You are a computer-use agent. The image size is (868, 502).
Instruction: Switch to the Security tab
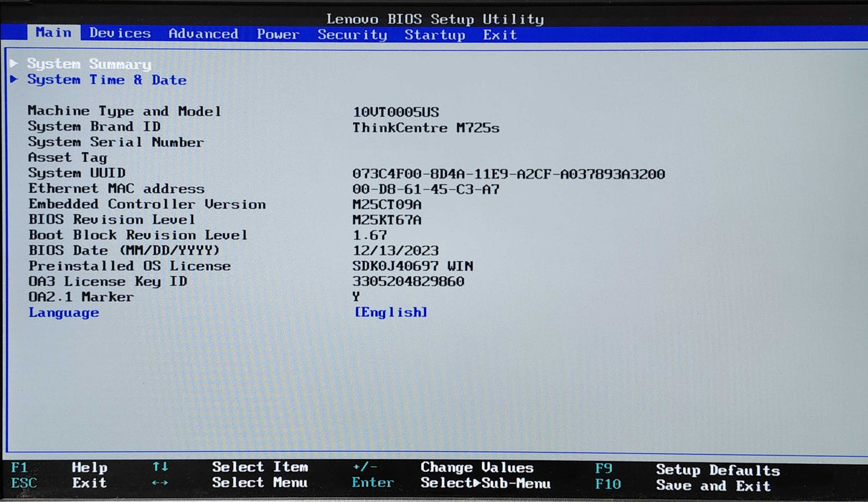352,34
